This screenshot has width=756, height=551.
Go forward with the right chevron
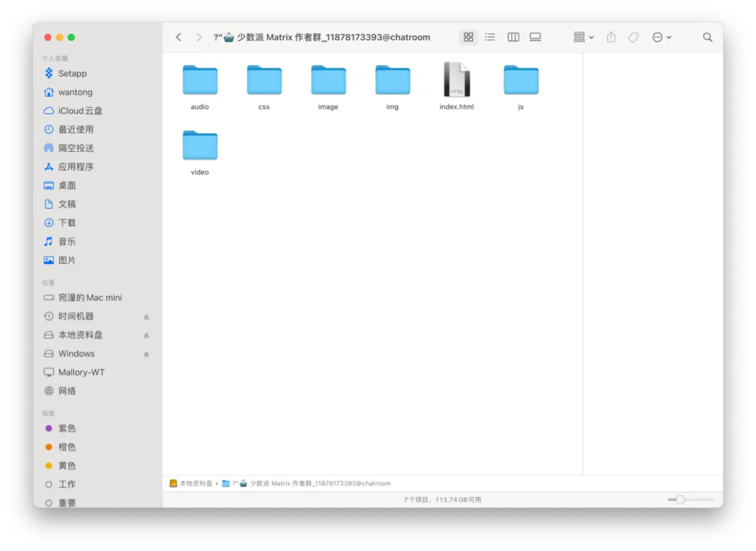199,37
